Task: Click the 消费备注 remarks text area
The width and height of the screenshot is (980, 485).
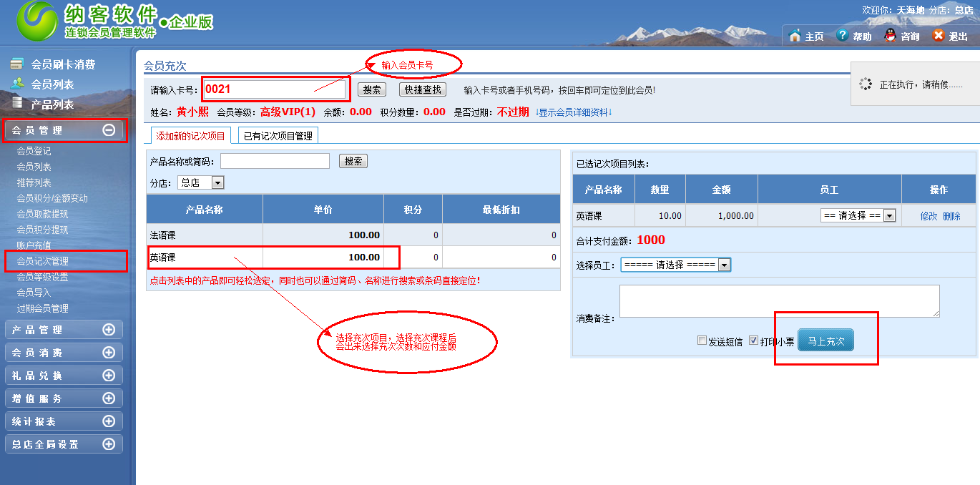Action: [x=778, y=300]
